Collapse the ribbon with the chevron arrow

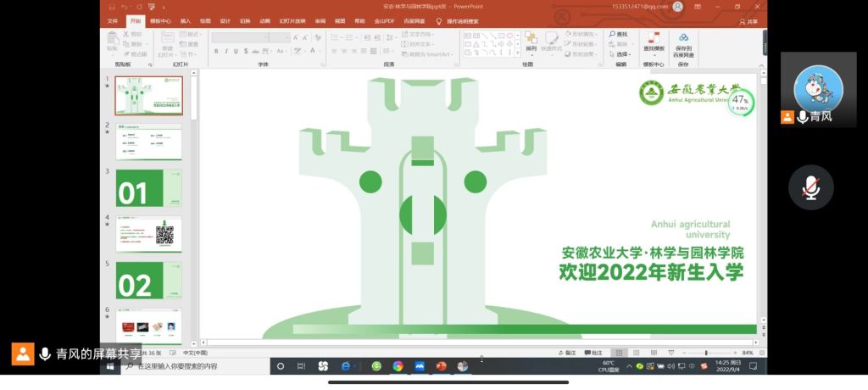[760, 64]
